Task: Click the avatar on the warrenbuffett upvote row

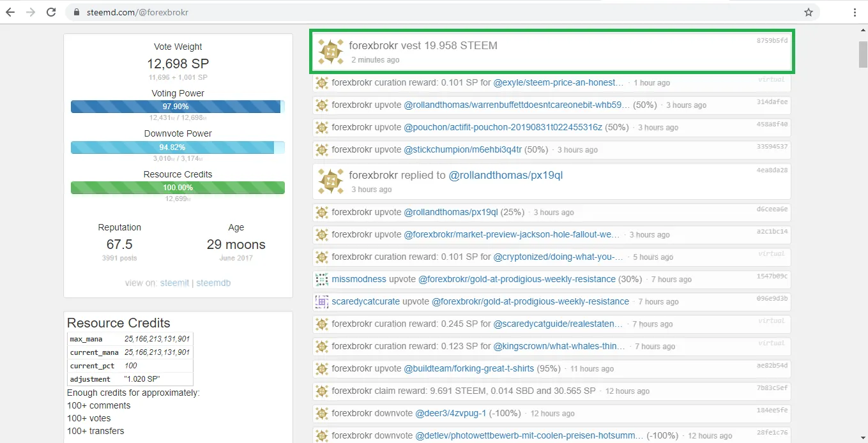Action: pos(322,105)
